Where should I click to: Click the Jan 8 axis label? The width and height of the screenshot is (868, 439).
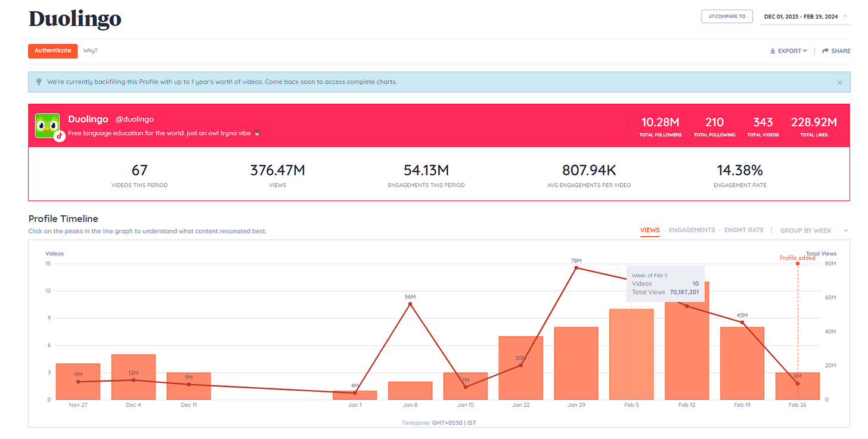point(410,405)
